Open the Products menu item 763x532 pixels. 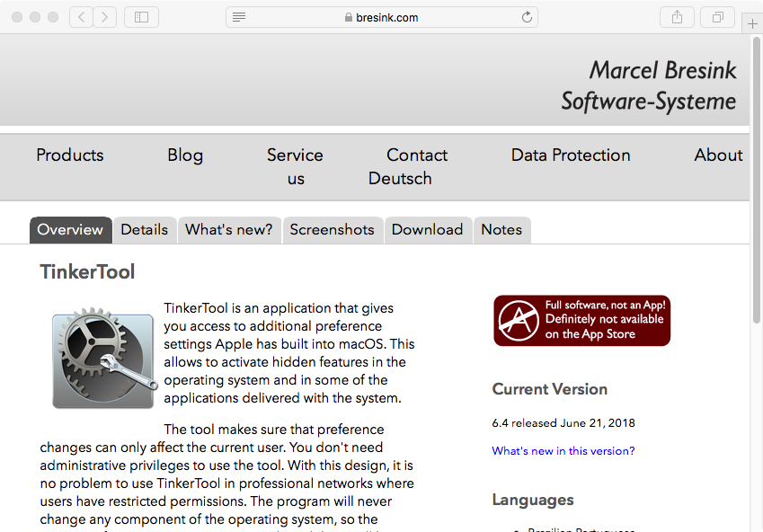[70, 155]
